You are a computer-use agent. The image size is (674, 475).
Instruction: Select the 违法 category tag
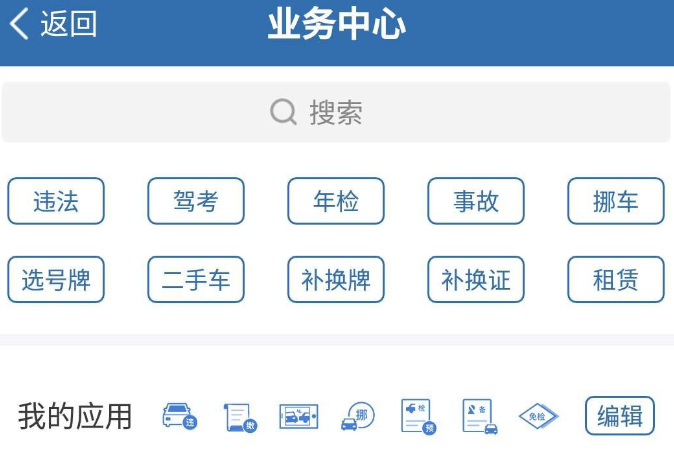pos(56,201)
